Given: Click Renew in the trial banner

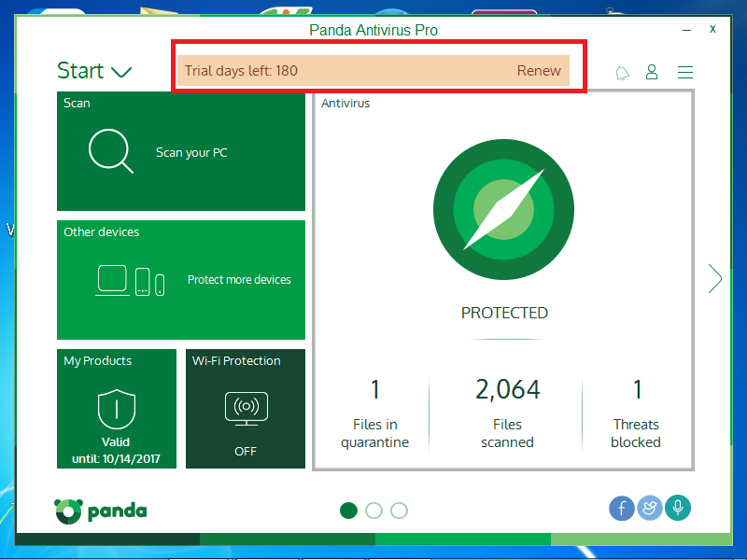Looking at the screenshot, I should pos(539,71).
